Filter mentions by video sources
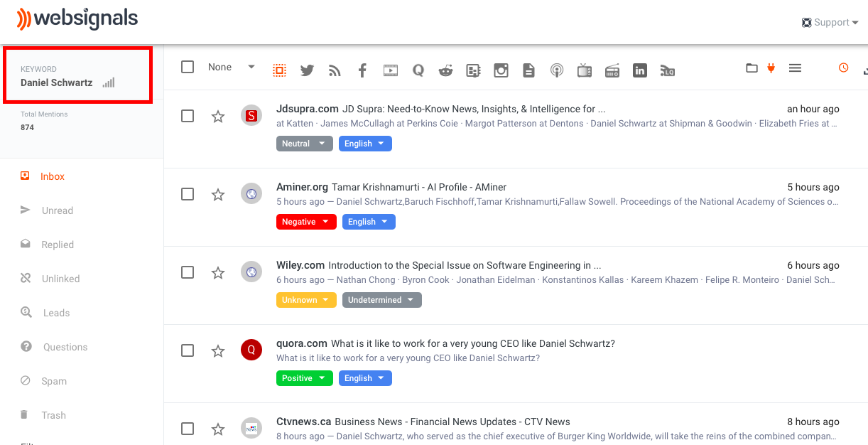The height and width of the screenshot is (445, 868). click(x=390, y=70)
